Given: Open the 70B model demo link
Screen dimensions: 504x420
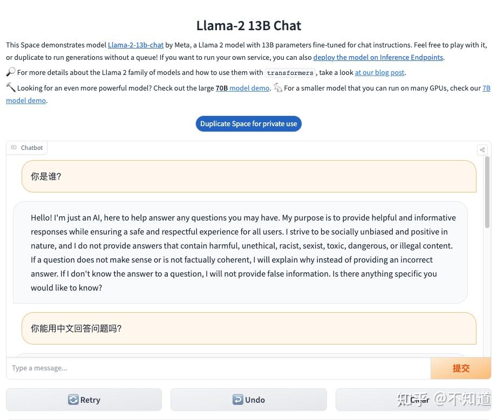Looking at the screenshot, I should [x=242, y=88].
